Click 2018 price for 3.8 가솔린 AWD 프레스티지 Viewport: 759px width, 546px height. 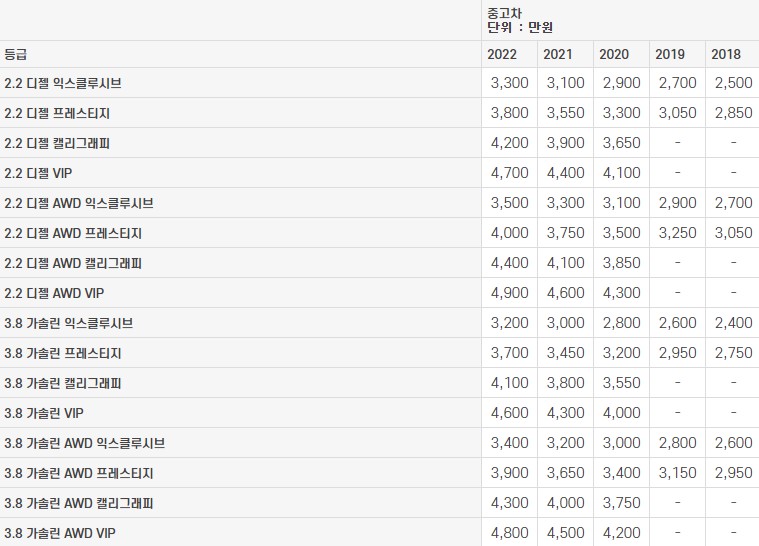[x=733, y=473]
